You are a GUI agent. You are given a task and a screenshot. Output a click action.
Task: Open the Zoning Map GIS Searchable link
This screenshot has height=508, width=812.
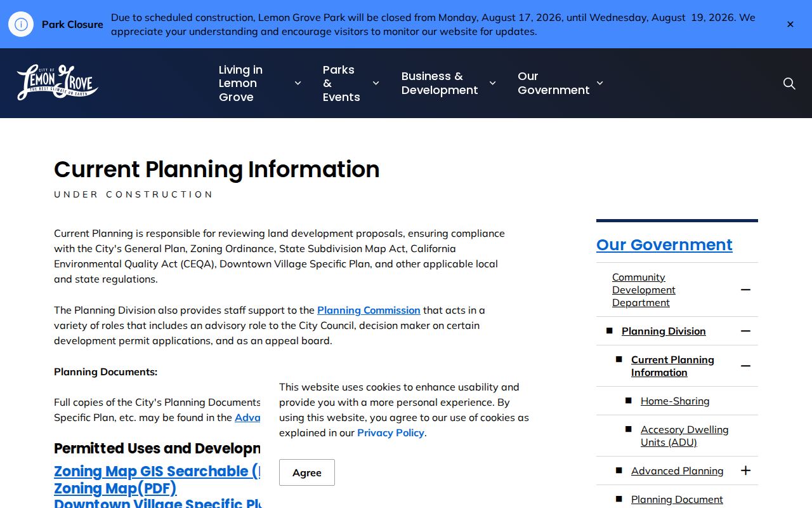pos(157,471)
